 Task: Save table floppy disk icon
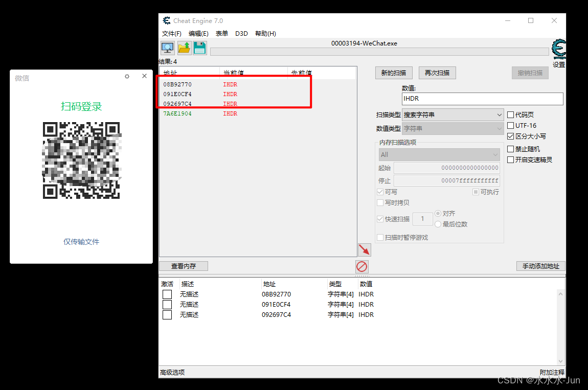tap(199, 48)
